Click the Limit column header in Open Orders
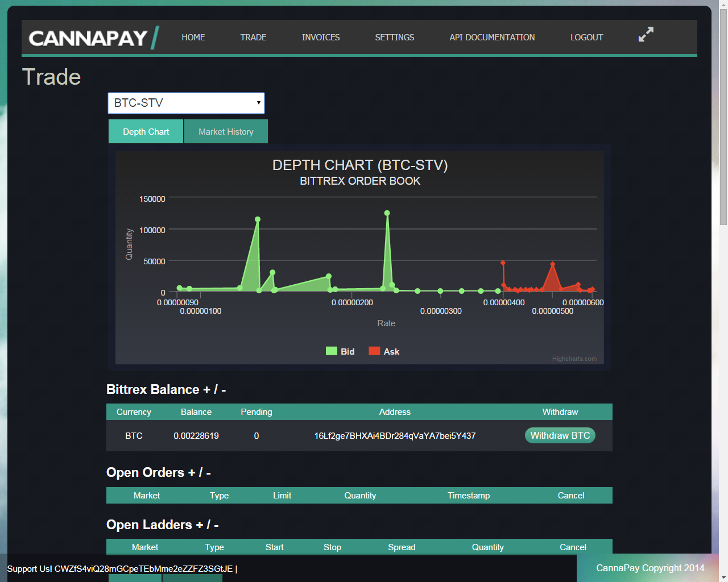The image size is (728, 582). [282, 496]
